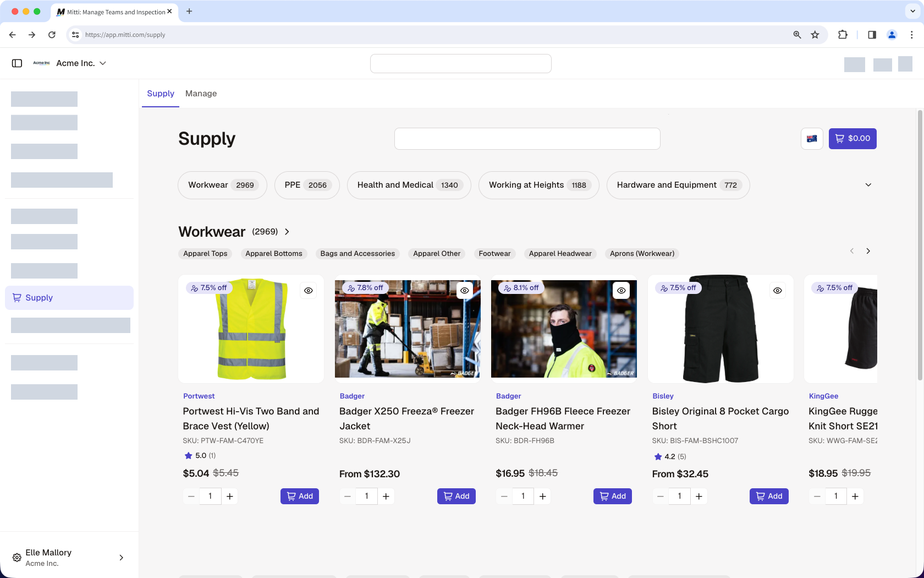This screenshot has height=578, width=924.
Task: Open the browser profile avatar
Action: coord(892,35)
